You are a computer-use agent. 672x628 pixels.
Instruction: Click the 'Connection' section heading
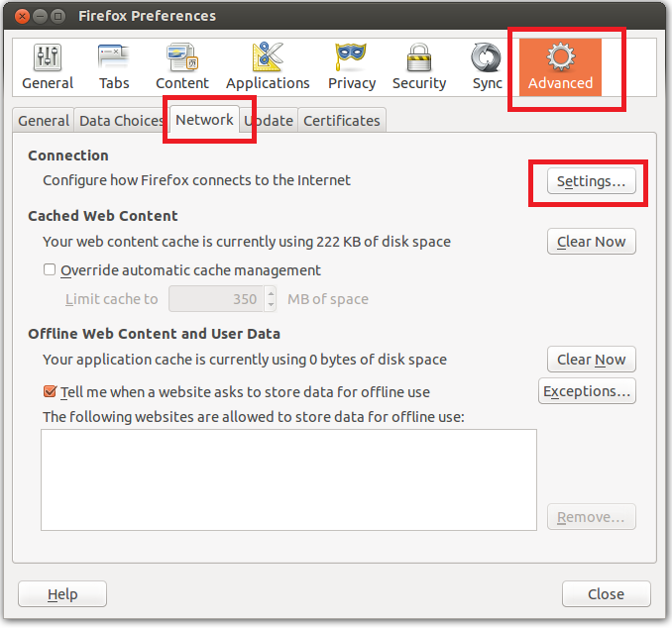point(68,156)
